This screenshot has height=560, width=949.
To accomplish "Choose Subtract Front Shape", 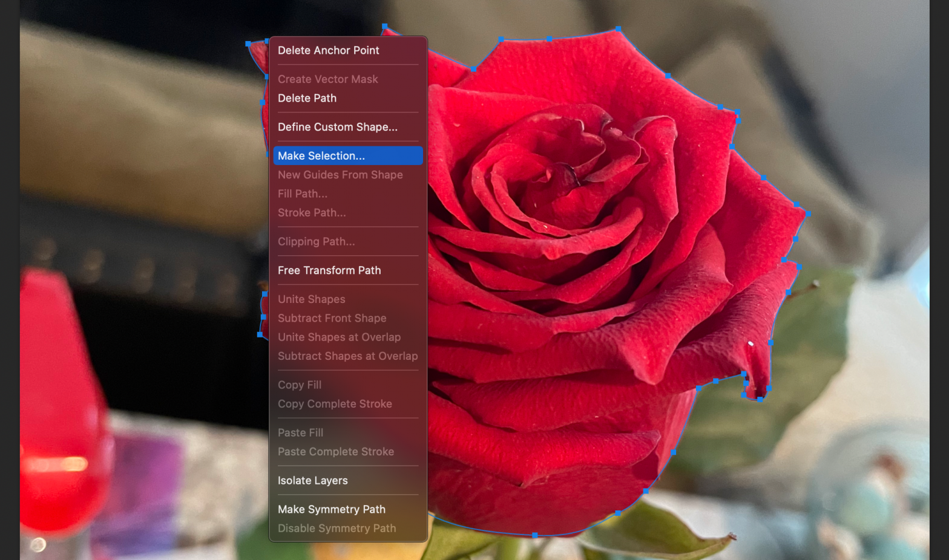I will [332, 318].
